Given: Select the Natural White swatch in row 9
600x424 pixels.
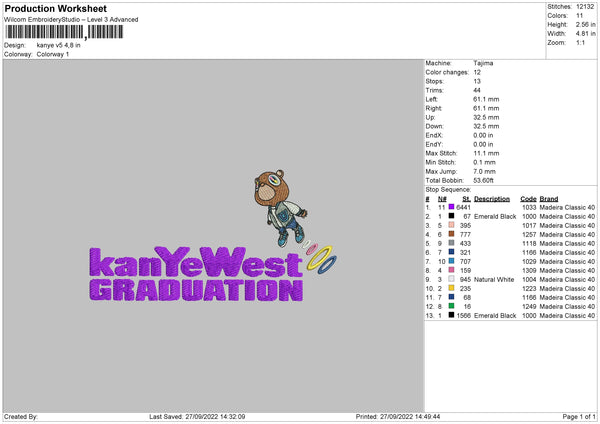Looking at the screenshot, I should coord(452,279).
